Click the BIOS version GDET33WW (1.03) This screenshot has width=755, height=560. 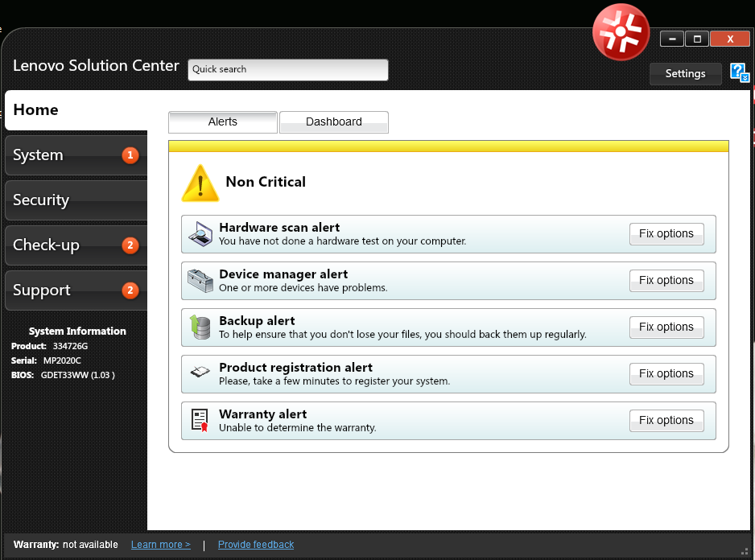tap(77, 375)
